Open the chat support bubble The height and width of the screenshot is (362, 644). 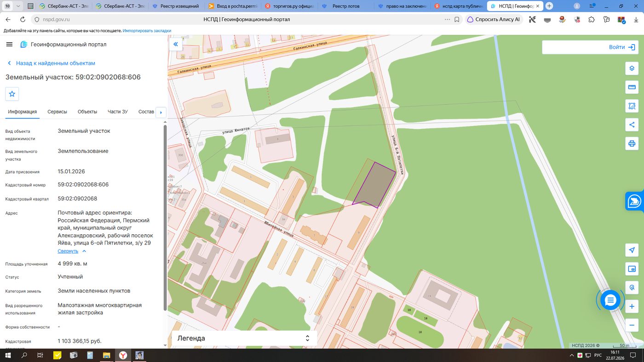610,300
